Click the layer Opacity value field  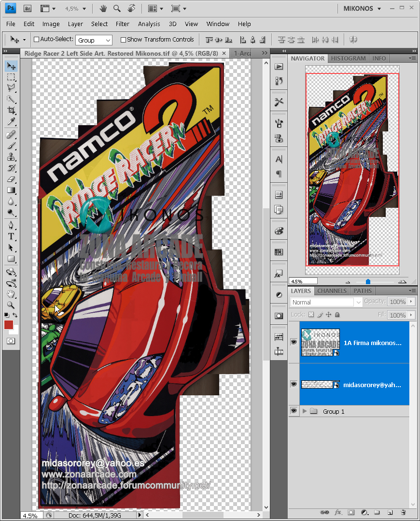tap(397, 302)
